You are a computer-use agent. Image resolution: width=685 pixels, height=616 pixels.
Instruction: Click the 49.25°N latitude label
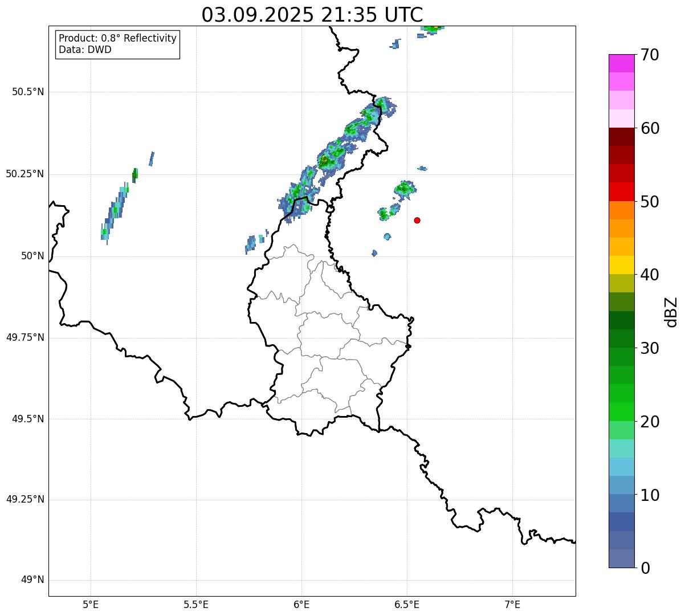click(x=25, y=499)
